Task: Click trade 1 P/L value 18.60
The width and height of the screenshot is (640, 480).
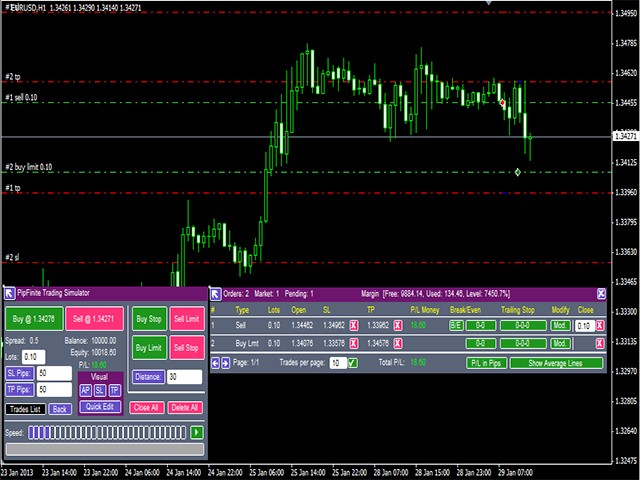Action: click(418, 325)
